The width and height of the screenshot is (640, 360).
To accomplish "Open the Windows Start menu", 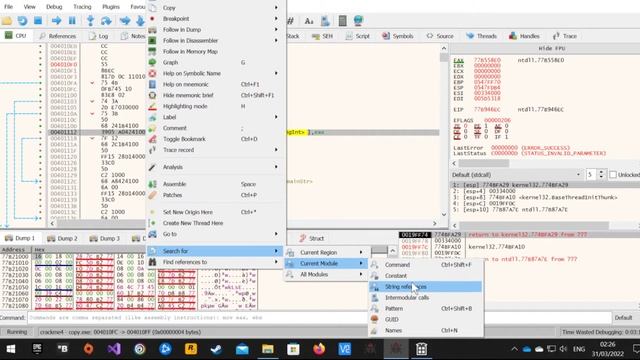I will point(11,349).
